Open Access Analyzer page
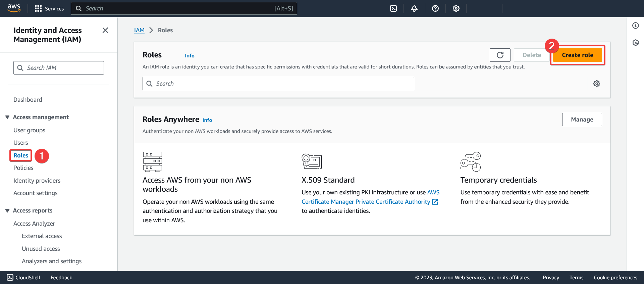Viewport: 644px width, 284px height. (34, 224)
